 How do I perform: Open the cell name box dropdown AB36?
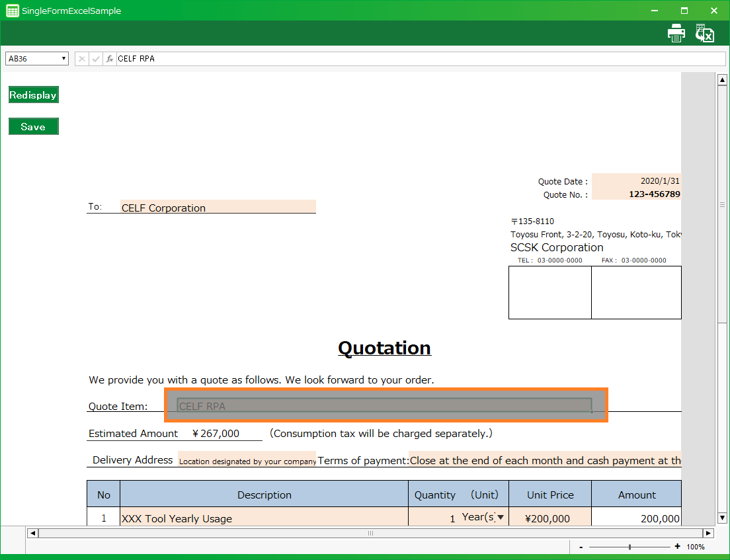pos(64,59)
